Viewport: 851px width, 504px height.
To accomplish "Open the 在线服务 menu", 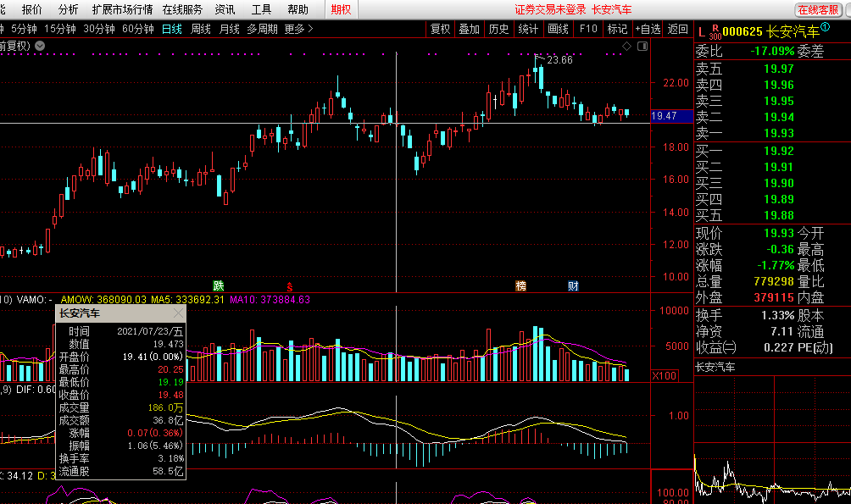I will pos(182,9).
